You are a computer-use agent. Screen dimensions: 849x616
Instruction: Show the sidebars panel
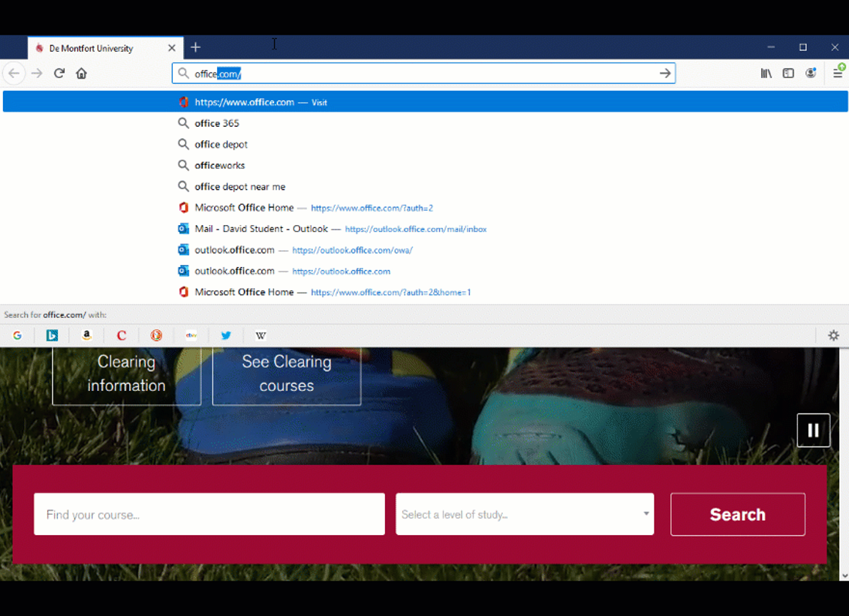click(788, 73)
